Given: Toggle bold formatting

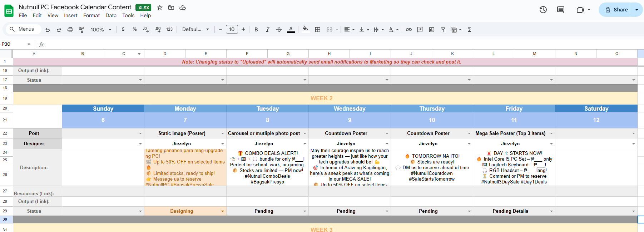Looking at the screenshot, I should pos(256,30).
